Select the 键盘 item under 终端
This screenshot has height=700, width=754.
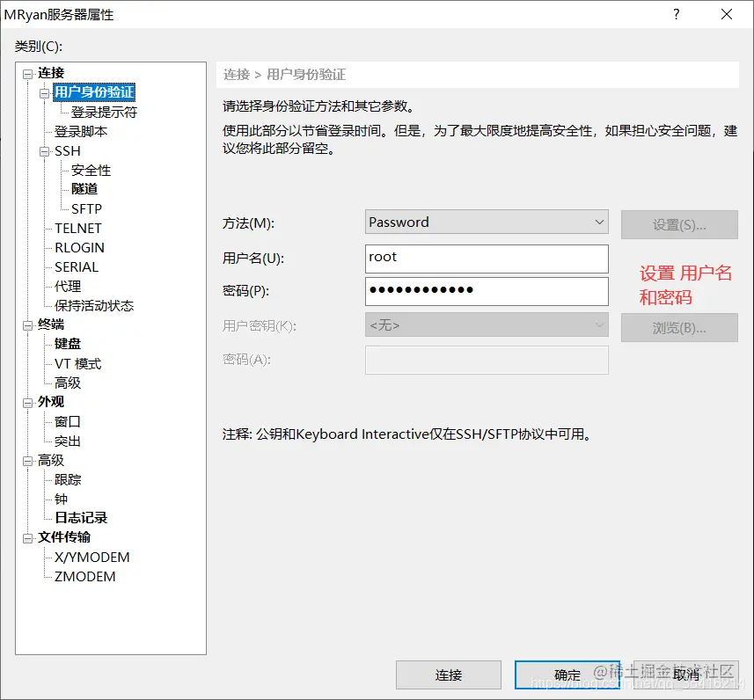point(66,343)
